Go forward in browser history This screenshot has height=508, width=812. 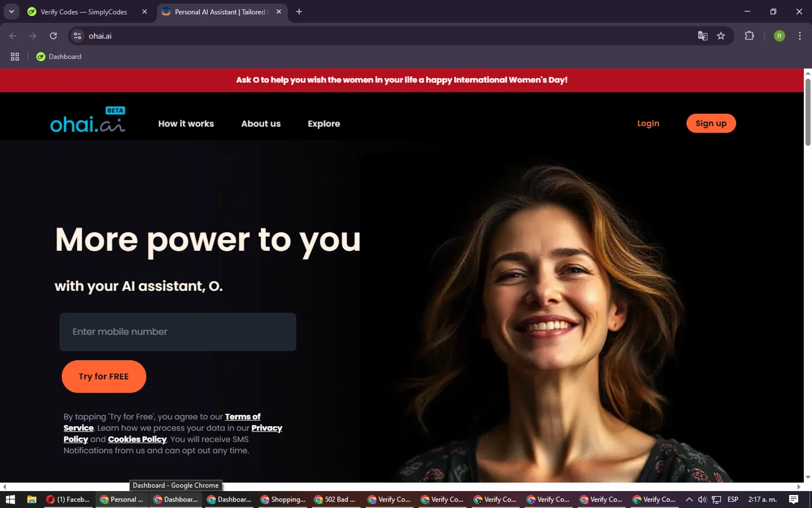point(33,36)
